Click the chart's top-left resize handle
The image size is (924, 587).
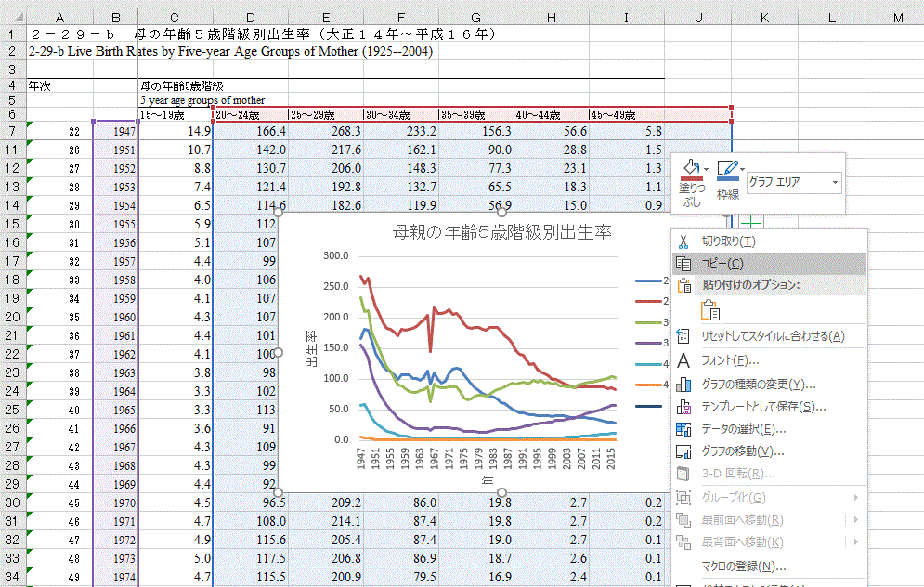point(279,212)
